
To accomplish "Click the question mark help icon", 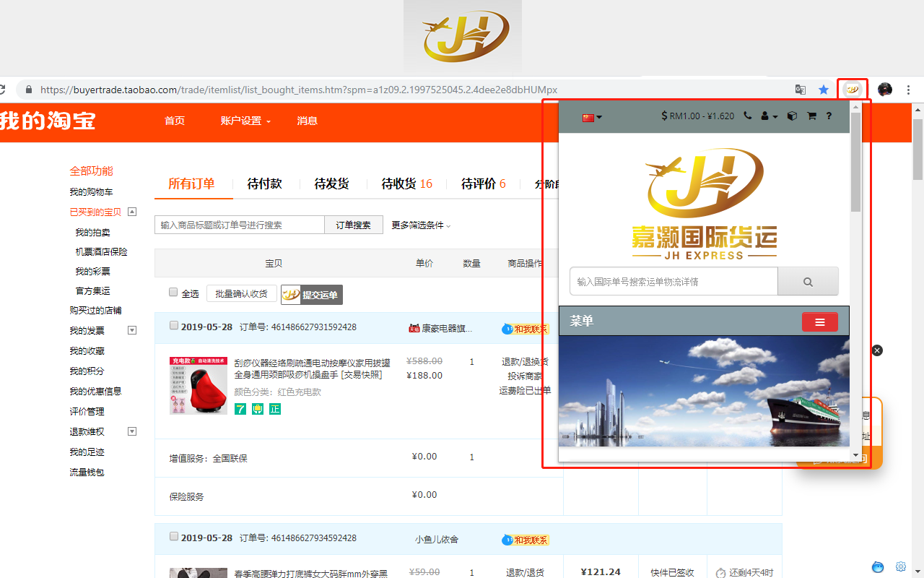I will (829, 116).
